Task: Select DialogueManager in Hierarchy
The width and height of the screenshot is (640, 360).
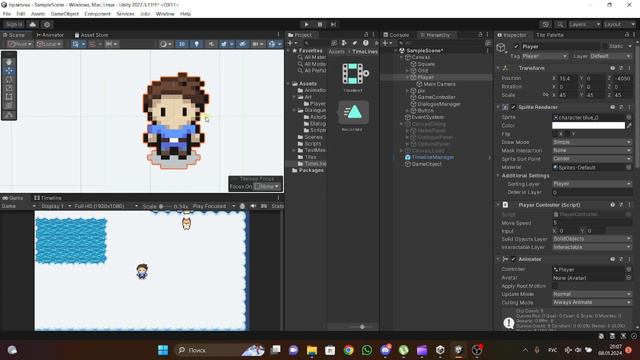Action: click(439, 104)
